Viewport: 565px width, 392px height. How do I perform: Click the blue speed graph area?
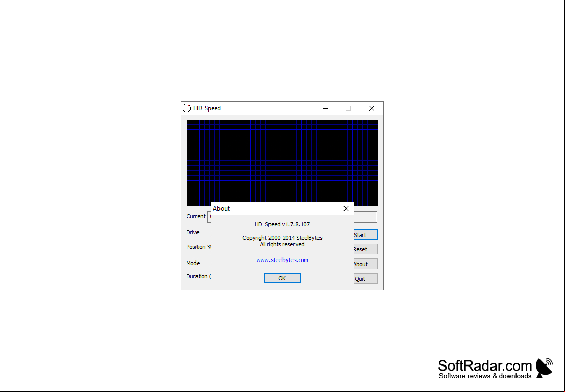pyautogui.click(x=282, y=162)
